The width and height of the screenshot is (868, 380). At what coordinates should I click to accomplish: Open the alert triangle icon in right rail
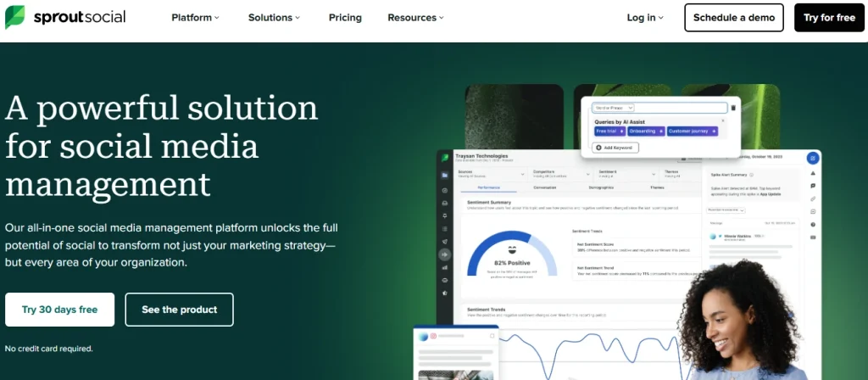813,173
